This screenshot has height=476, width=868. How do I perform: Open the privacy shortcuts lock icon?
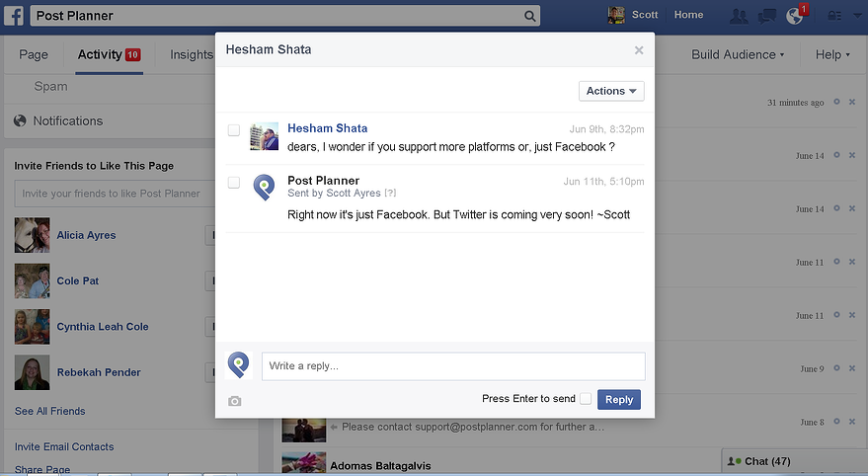coord(834,16)
